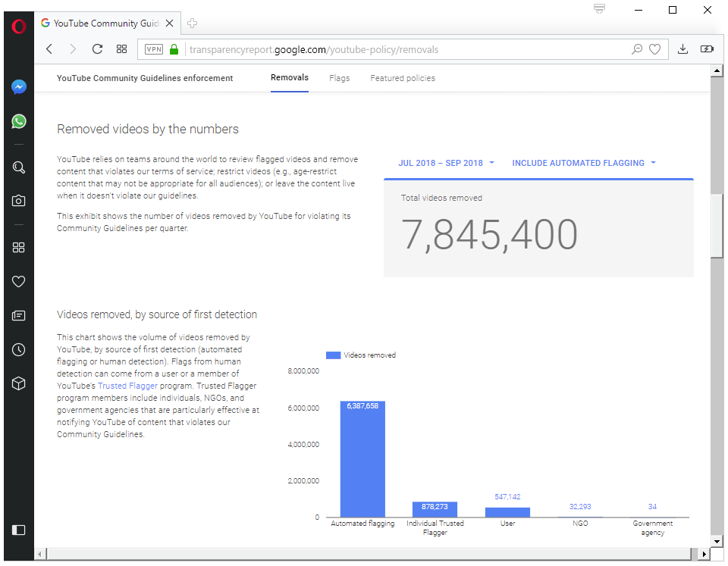Click the vertical scrollbar thumb
Screen dimensions: 728x566
point(717,225)
